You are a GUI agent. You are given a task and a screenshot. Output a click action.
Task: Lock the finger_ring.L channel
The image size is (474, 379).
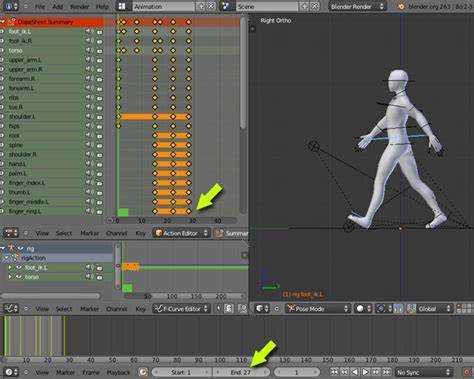click(x=99, y=211)
